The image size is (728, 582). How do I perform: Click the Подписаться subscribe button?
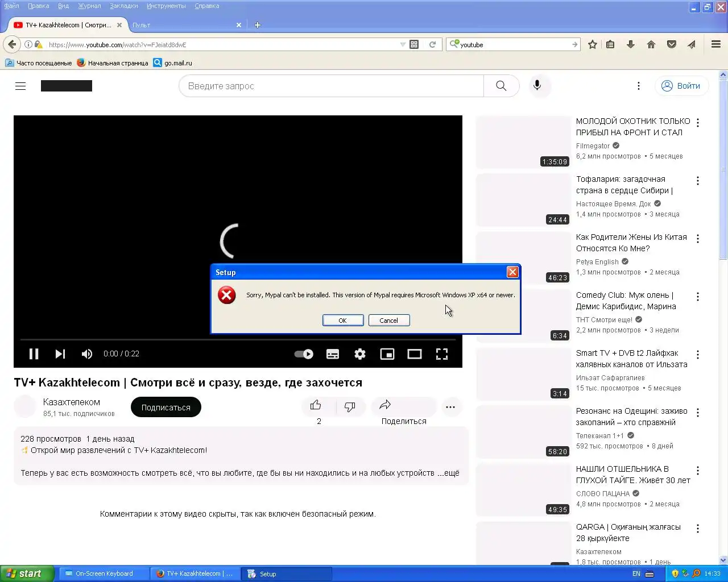[x=166, y=407]
